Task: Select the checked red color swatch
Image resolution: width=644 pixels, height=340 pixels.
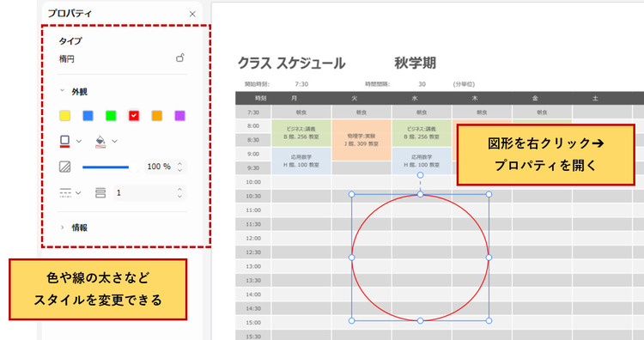Action: pos(134,116)
